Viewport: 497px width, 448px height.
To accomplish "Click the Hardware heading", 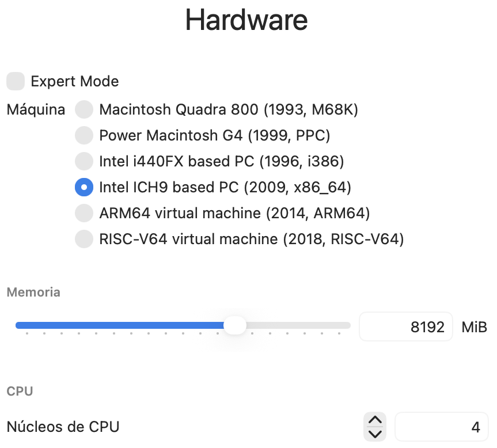I will click(246, 20).
